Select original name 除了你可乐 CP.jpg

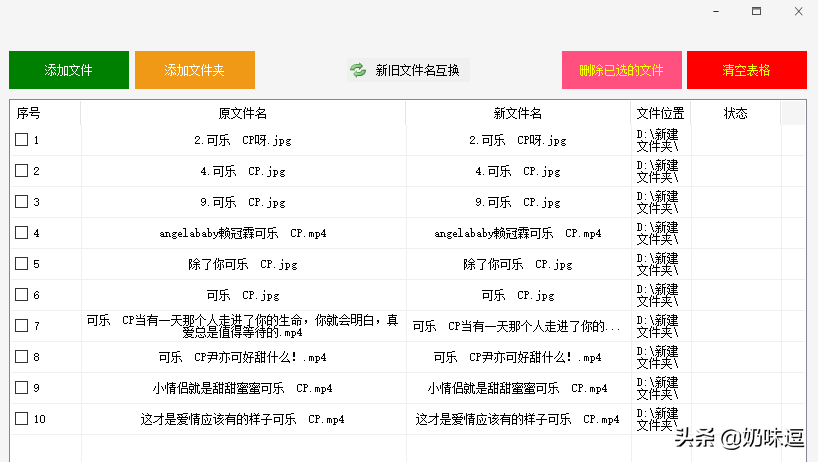pyautogui.click(x=243, y=264)
